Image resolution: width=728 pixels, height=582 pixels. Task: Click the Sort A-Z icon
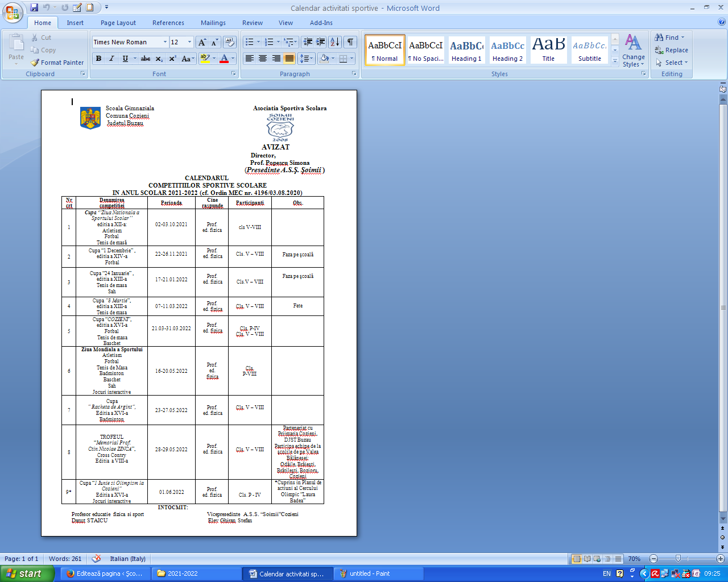[x=334, y=42]
